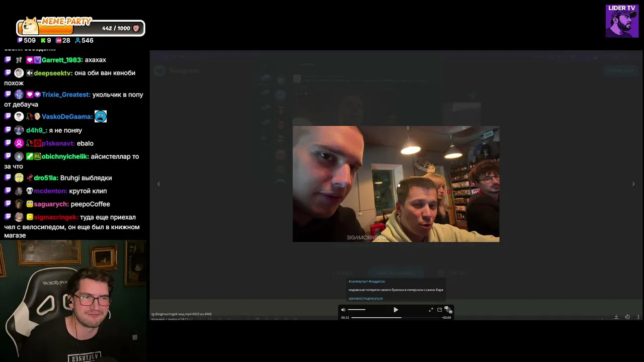This screenshot has height=362, width=644.
Task: Click the 442 / 1000 goal counter
Action: point(116,28)
